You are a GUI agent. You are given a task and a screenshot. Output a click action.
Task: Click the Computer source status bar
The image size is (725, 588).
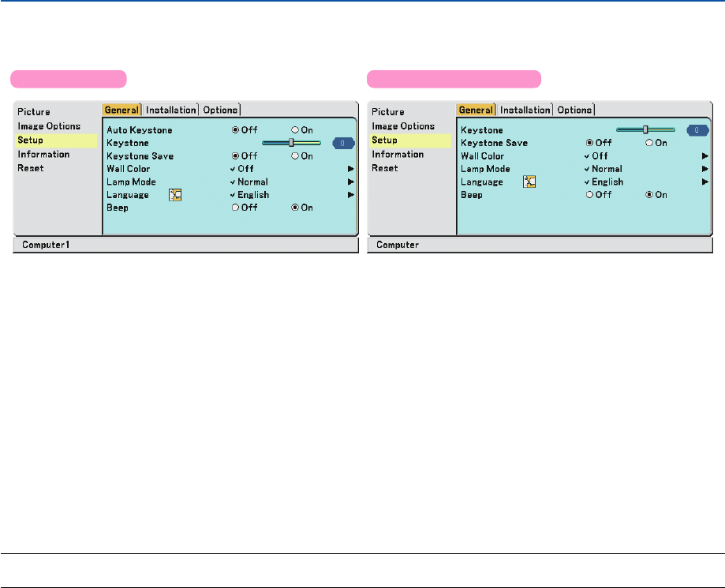tap(540, 245)
